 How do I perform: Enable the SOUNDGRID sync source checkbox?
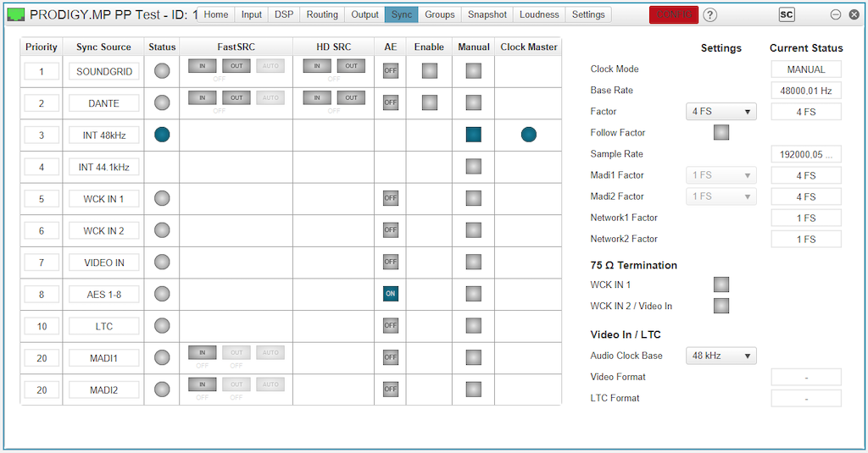(429, 71)
